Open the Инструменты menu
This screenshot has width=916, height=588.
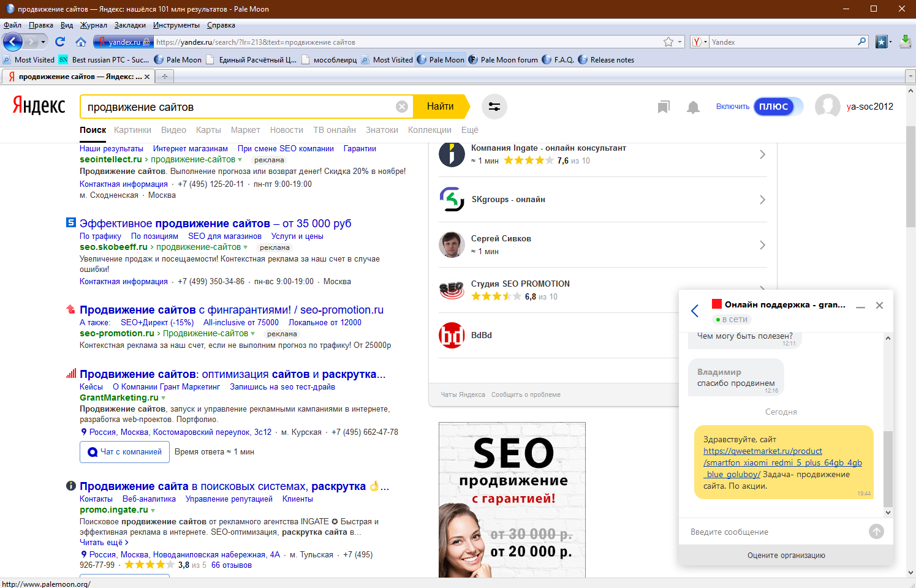[176, 25]
